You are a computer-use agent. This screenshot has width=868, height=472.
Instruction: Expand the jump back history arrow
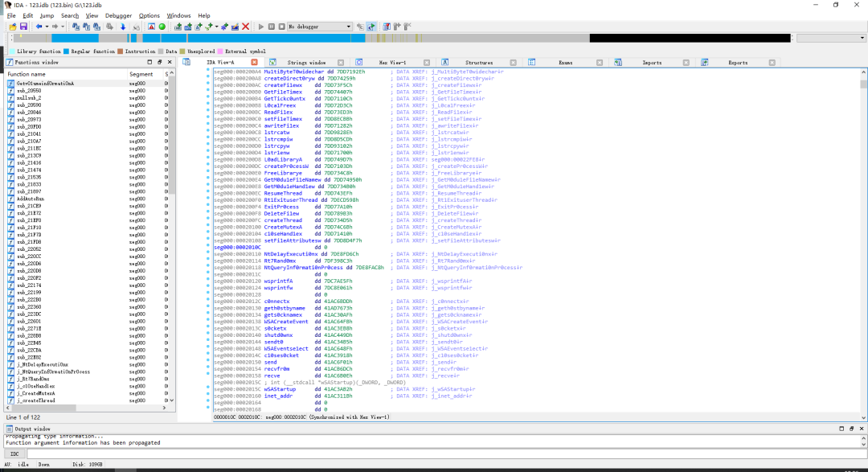point(47,27)
